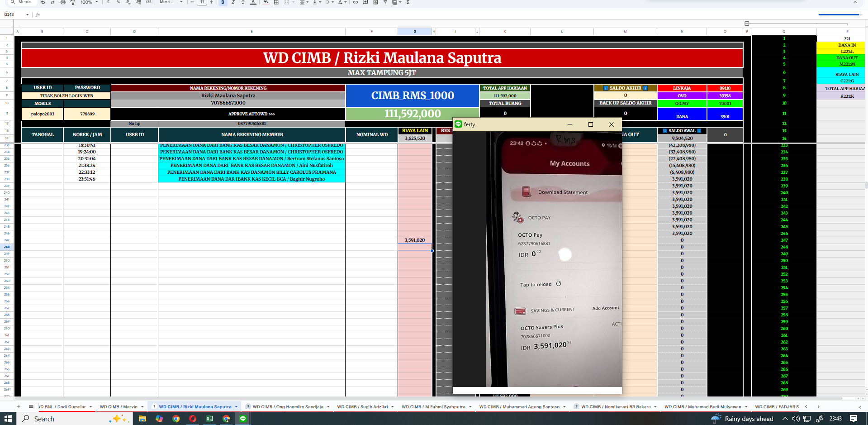Insert a comment
Screen dimensions: 868x425
(x=365, y=2)
